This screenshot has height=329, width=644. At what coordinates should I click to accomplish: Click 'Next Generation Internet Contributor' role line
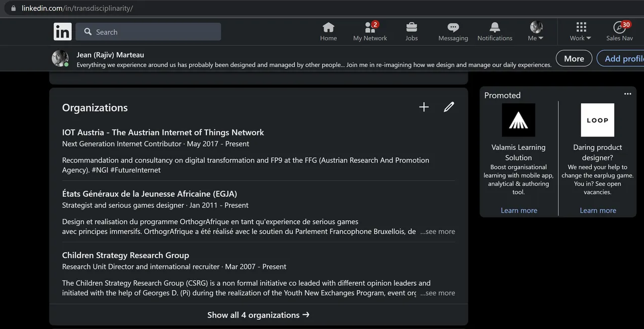coord(121,144)
